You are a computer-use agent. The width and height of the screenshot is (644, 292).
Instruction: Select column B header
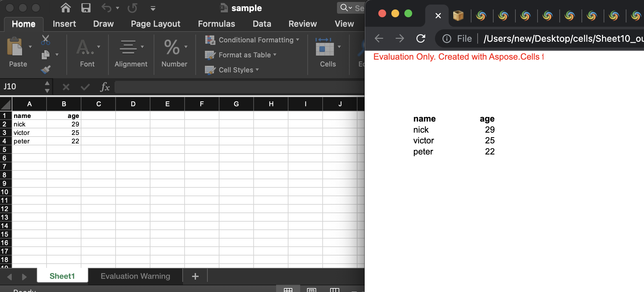64,104
